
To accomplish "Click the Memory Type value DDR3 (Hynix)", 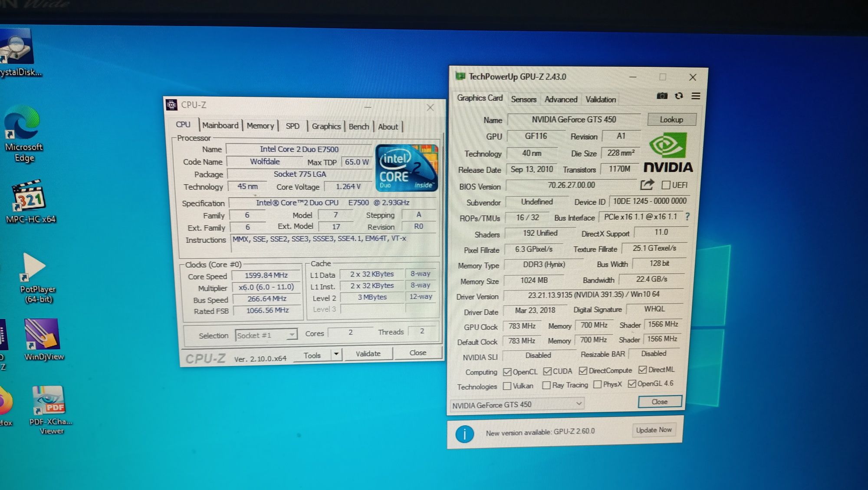I will (543, 265).
